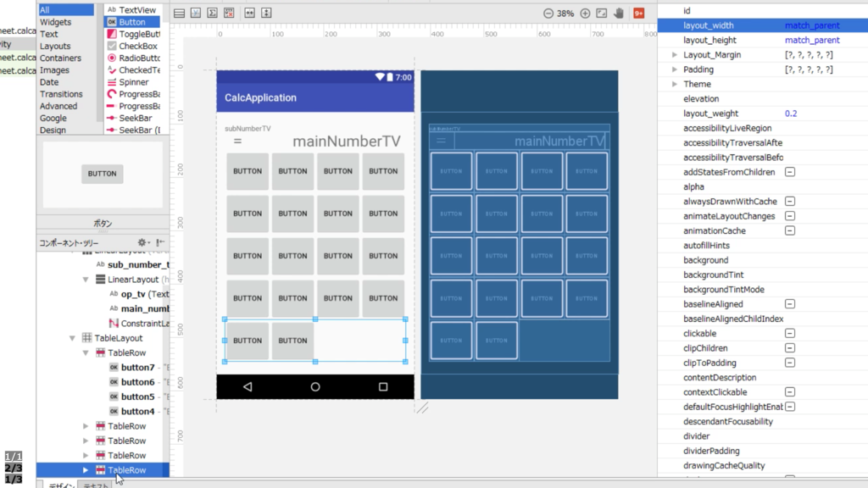Select op_tv in component tree
This screenshot has width=868, height=488.
pyautogui.click(x=138, y=294)
